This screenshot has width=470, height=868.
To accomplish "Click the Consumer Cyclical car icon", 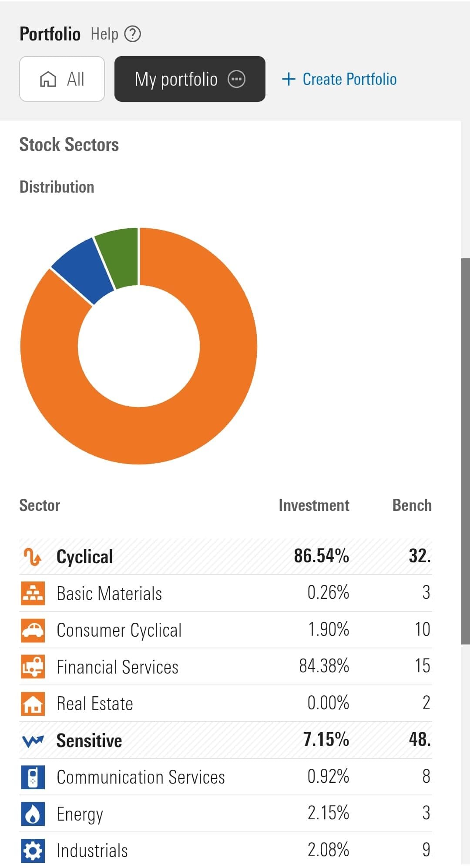I will click(34, 629).
